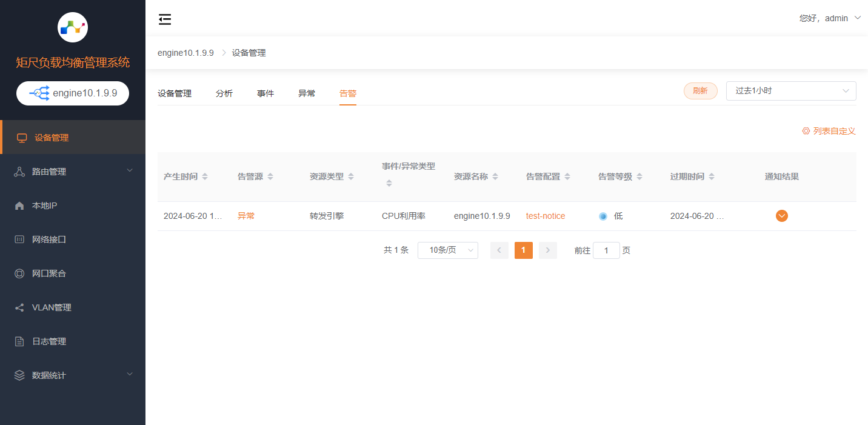The height and width of the screenshot is (425, 868).
Task: Click the layers icon for 数据统计
Action: (19, 375)
